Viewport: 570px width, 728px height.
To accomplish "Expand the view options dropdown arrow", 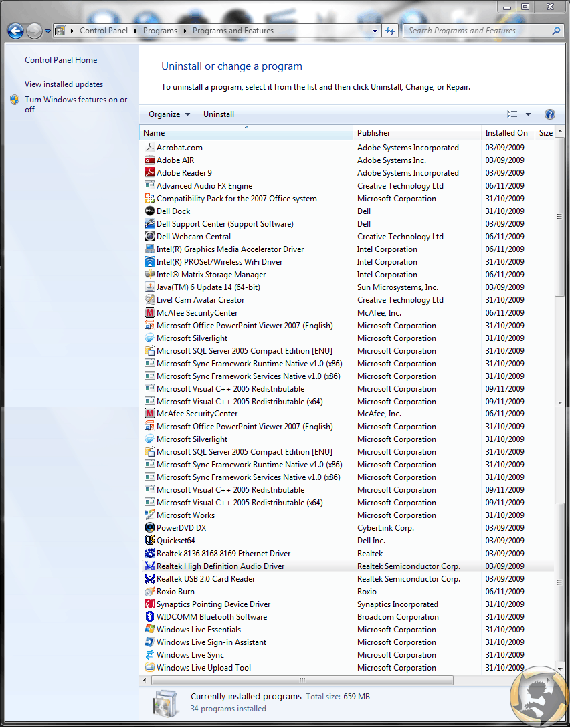I will [x=528, y=114].
